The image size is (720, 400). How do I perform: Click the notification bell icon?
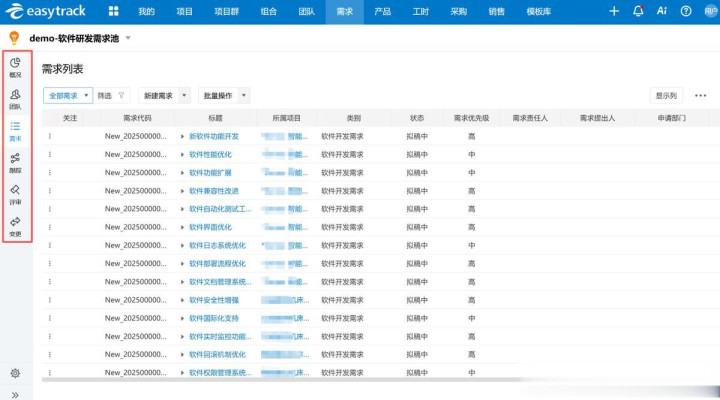click(x=639, y=11)
